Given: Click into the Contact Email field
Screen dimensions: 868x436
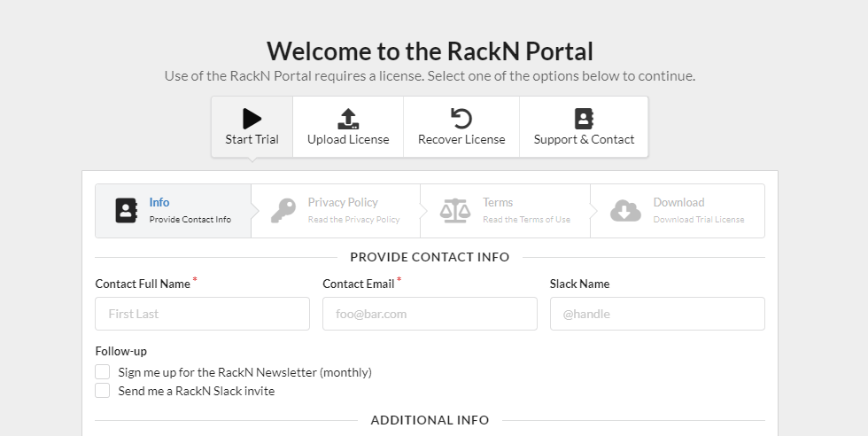Looking at the screenshot, I should point(430,314).
